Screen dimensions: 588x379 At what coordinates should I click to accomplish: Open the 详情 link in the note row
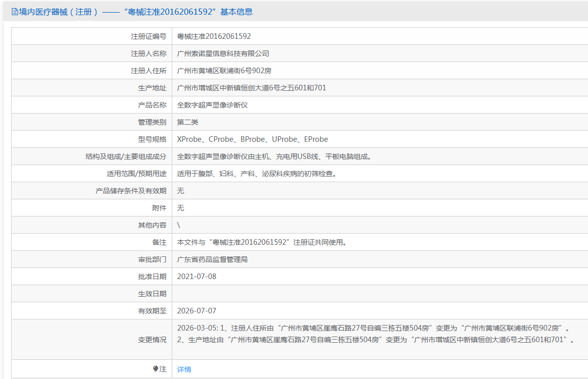pos(184,369)
